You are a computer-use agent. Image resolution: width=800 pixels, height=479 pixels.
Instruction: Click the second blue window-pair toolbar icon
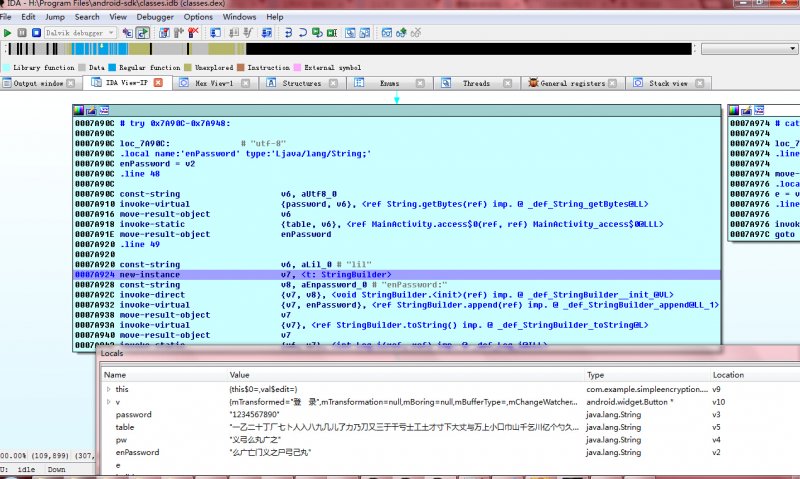(365, 33)
